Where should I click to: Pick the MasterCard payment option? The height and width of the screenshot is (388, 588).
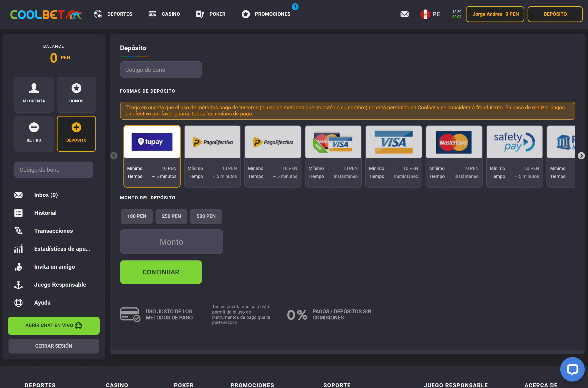[454, 156]
